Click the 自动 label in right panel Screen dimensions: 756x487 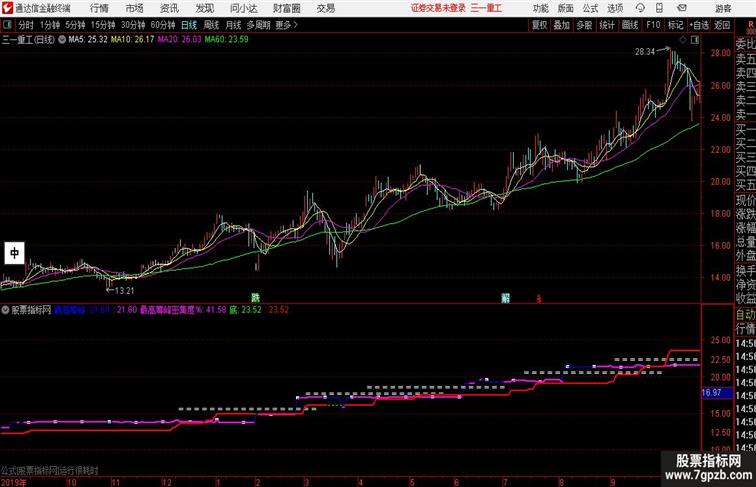[x=745, y=315]
